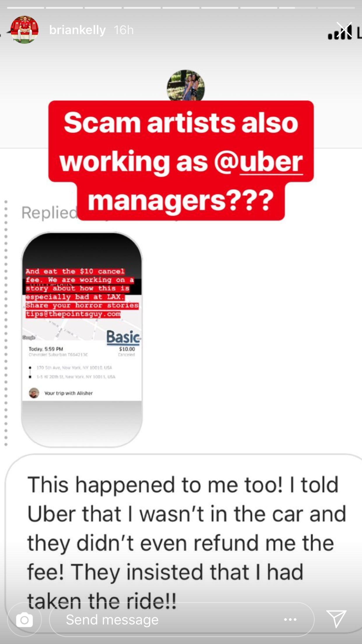Open the replied story thumbnail
The width and height of the screenshot is (362, 644).
82,339
